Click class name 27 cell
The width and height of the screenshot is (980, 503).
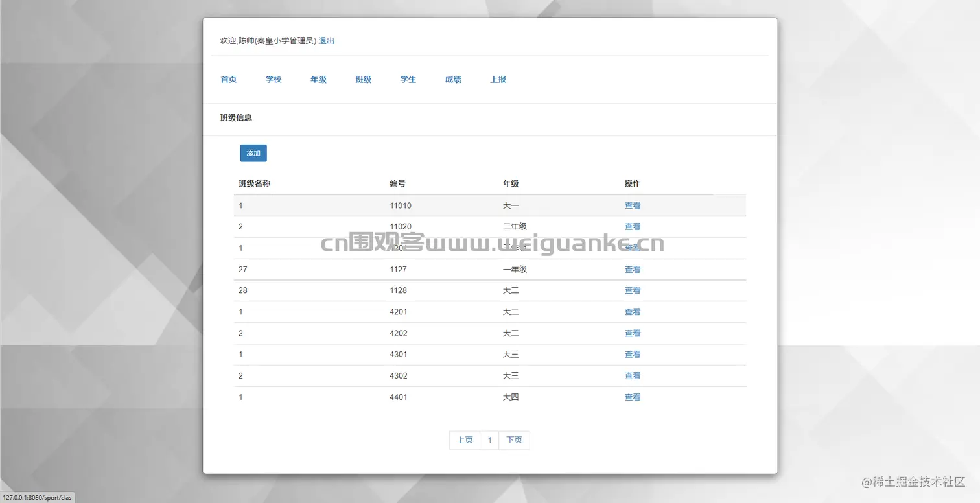click(x=243, y=270)
